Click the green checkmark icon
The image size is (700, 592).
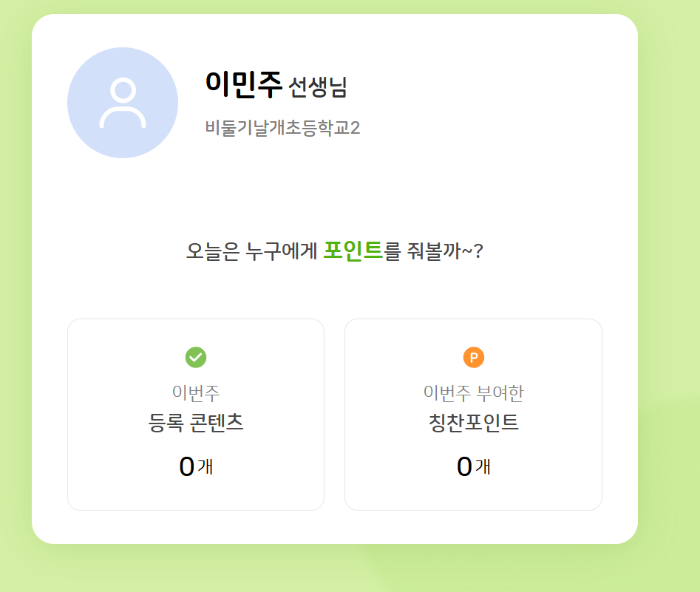(196, 357)
